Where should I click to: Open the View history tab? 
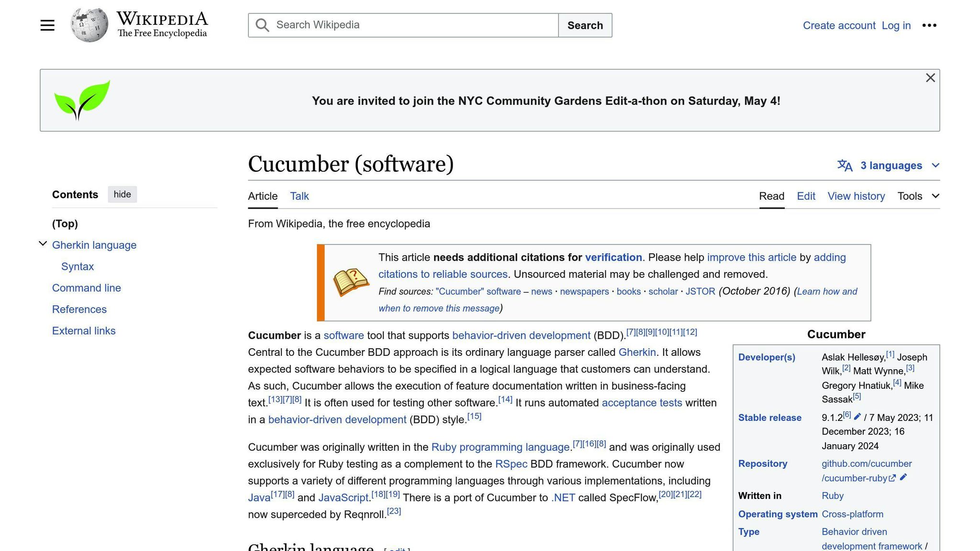click(856, 196)
